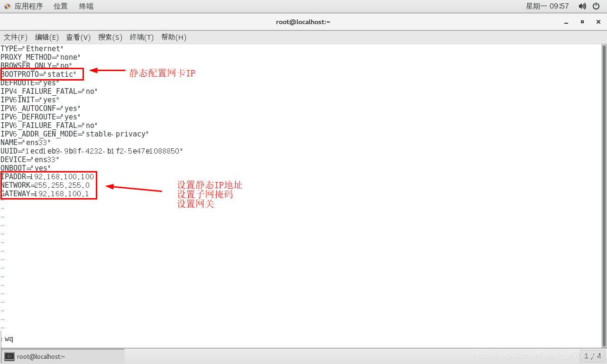Minimize the root@localhost terminal window
The image size is (607, 364).
[x=566, y=22]
